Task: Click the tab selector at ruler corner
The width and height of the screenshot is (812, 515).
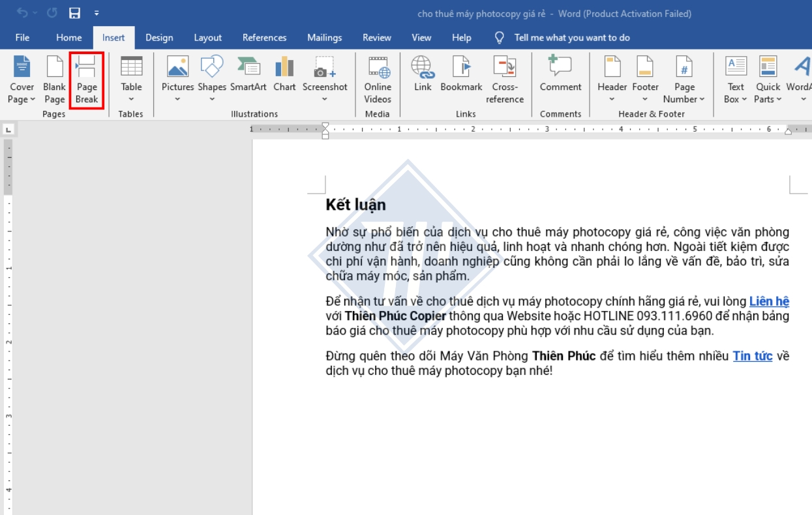Action: pos(7,130)
